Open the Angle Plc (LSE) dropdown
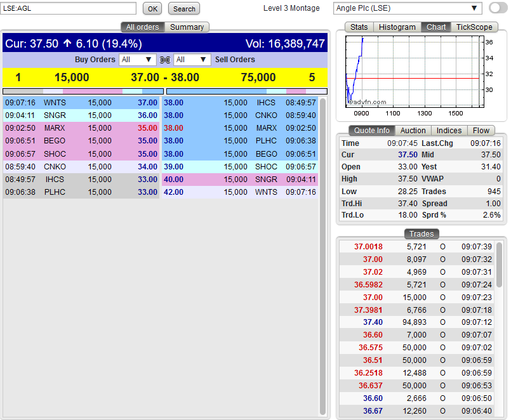The width and height of the screenshot is (511, 420). pos(408,8)
